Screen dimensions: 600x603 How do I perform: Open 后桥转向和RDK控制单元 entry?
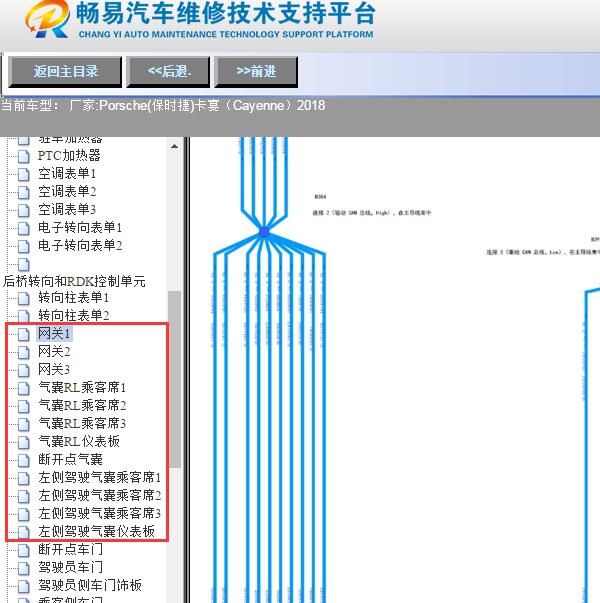(74, 282)
